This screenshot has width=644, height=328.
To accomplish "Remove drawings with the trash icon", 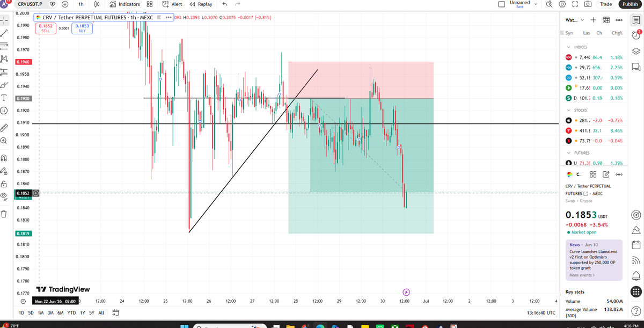I will tap(4, 214).
